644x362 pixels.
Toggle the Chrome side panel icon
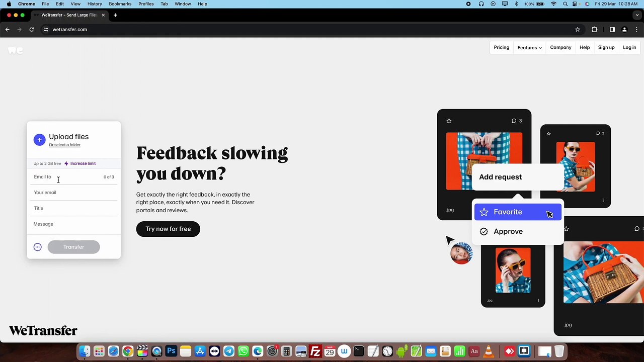click(x=612, y=30)
